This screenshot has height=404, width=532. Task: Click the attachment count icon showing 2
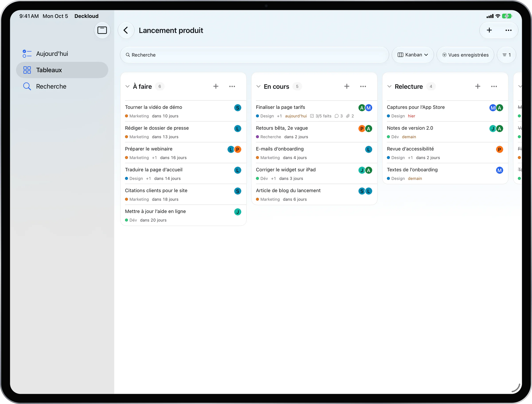click(x=350, y=116)
